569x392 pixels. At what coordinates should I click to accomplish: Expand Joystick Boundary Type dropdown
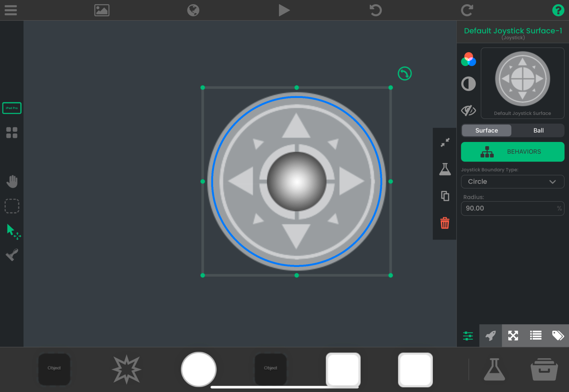512,182
